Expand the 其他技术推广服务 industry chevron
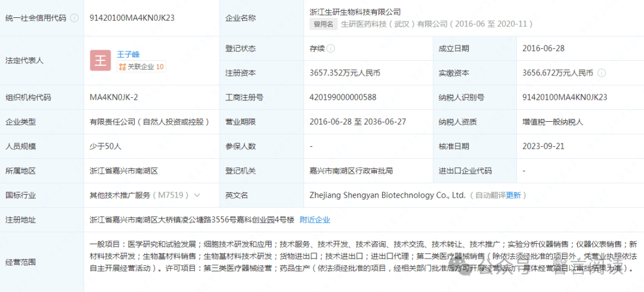The image size is (644, 292). 197,195
